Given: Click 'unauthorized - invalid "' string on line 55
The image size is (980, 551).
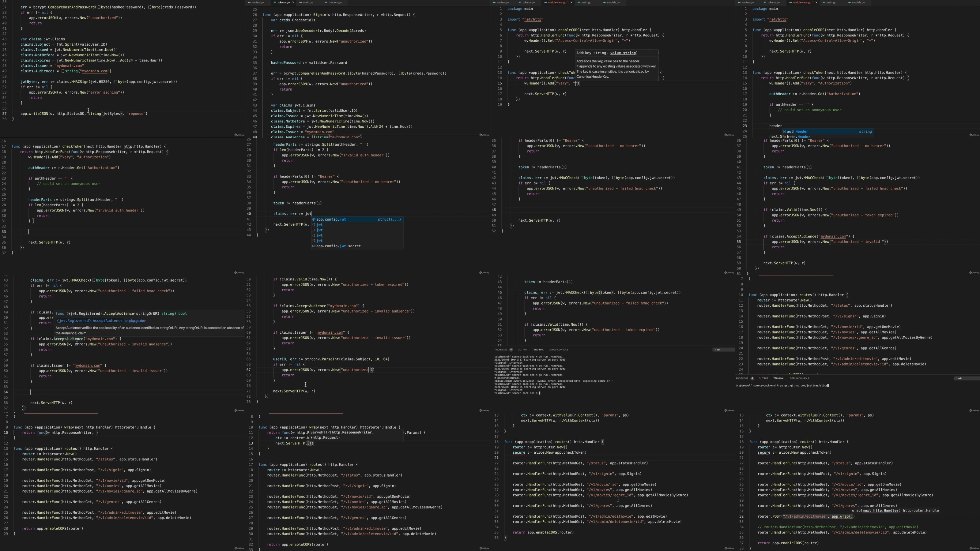Looking at the screenshot, I should [858, 242].
